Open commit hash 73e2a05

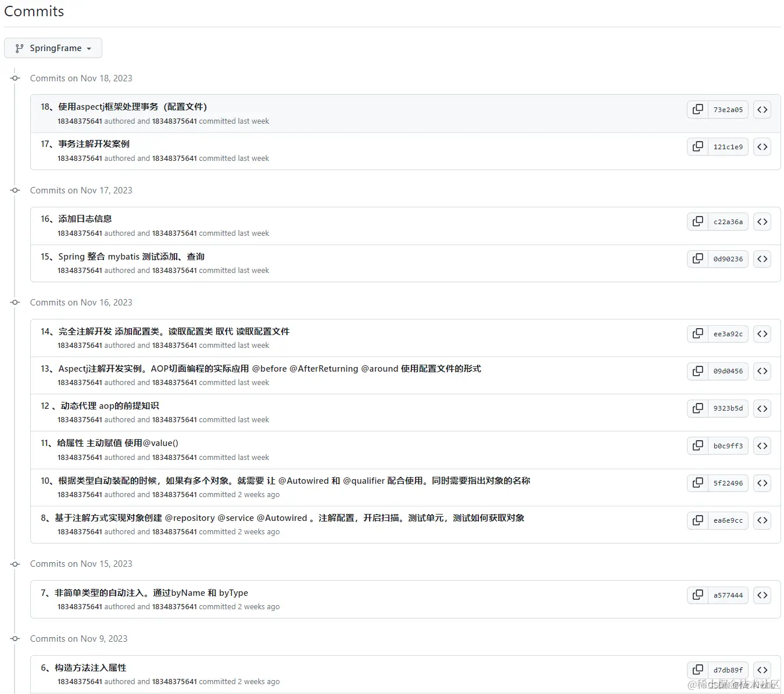click(x=728, y=109)
